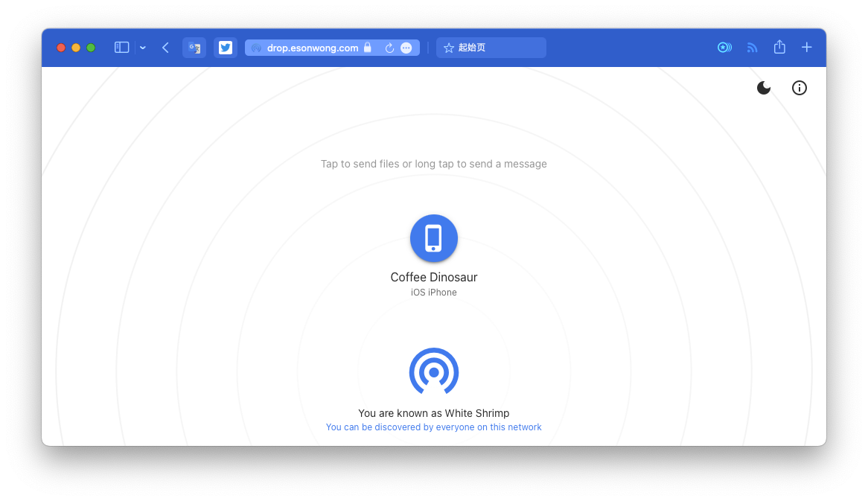This screenshot has height=501, width=868.
Task: Reload the current page
Action: [389, 48]
